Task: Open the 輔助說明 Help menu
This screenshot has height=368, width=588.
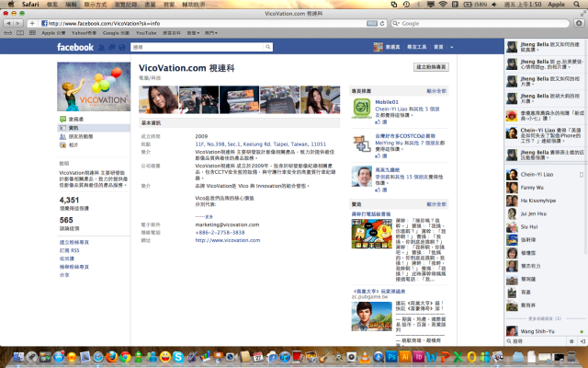Action: pos(194,5)
